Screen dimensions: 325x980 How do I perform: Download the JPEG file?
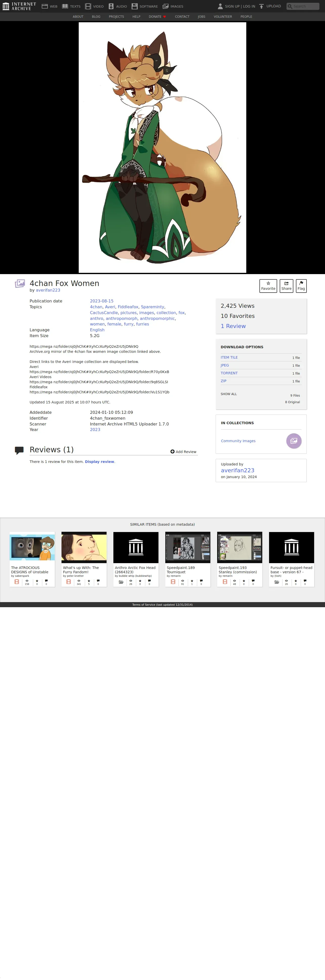(225, 365)
